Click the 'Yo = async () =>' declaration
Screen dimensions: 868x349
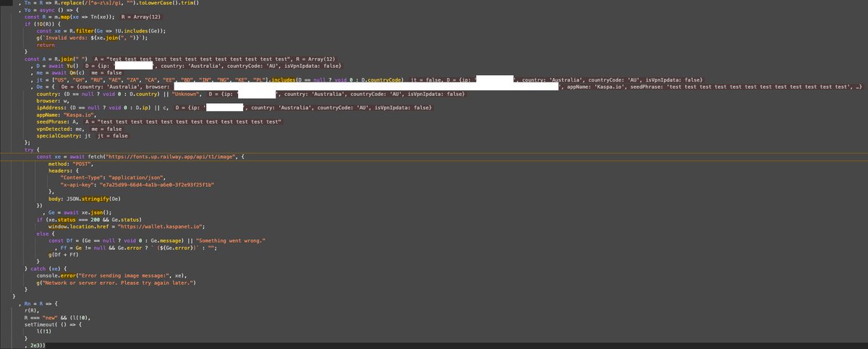coord(53,10)
